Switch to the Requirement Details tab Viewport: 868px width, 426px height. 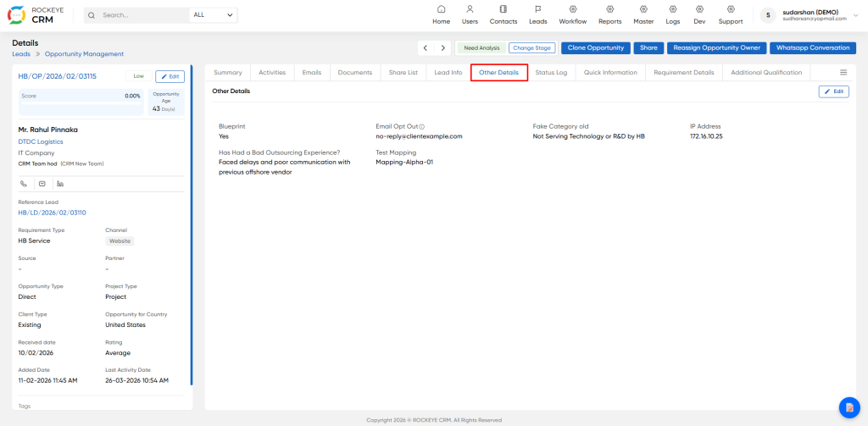click(684, 73)
